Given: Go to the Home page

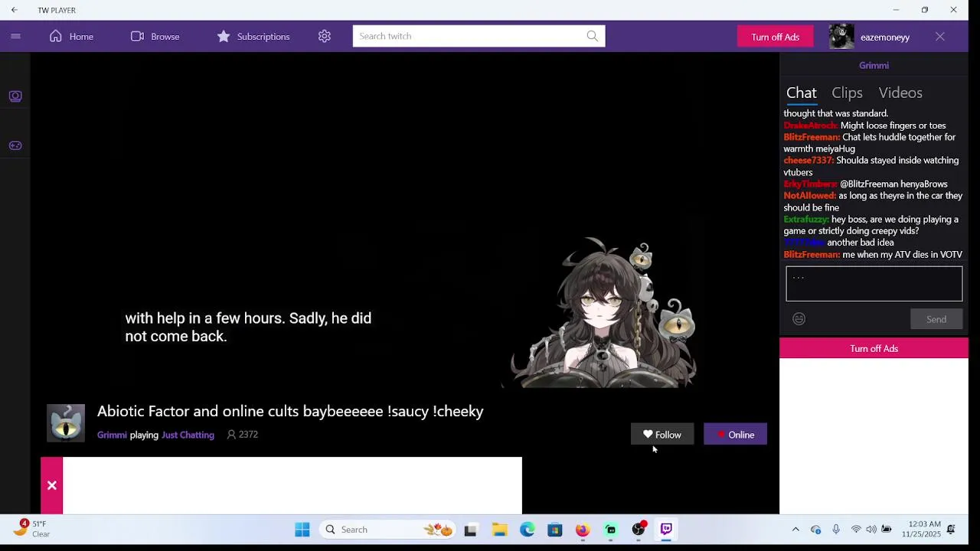Looking at the screenshot, I should [71, 36].
